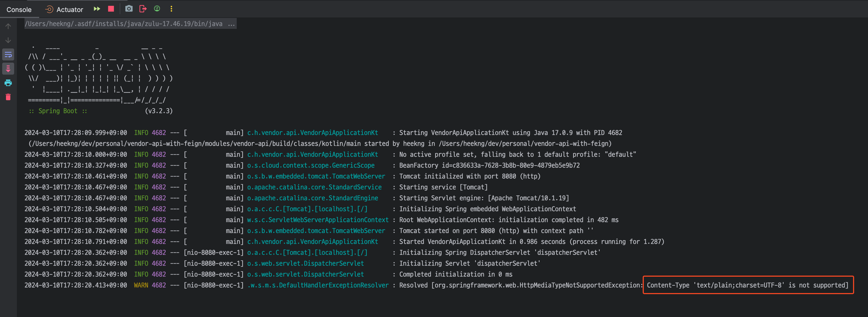The image size is (868, 317).
Task: Click the down arrow for next stack trace
Action: click(x=8, y=41)
